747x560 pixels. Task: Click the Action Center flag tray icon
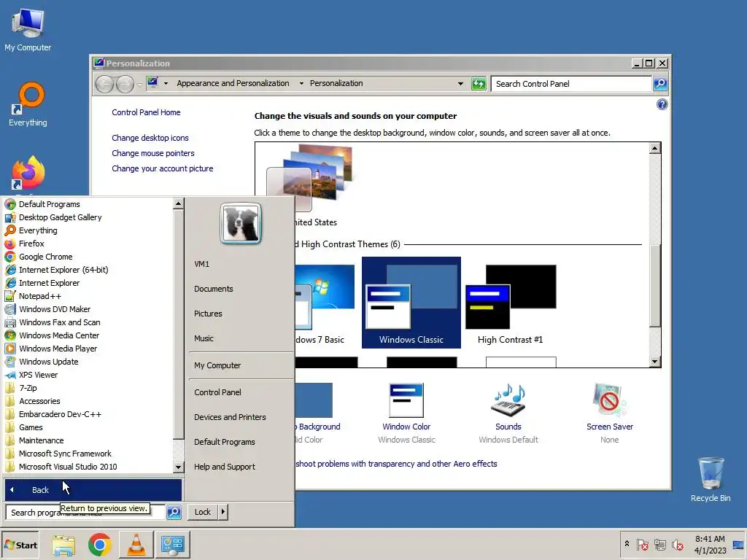pyautogui.click(x=642, y=545)
